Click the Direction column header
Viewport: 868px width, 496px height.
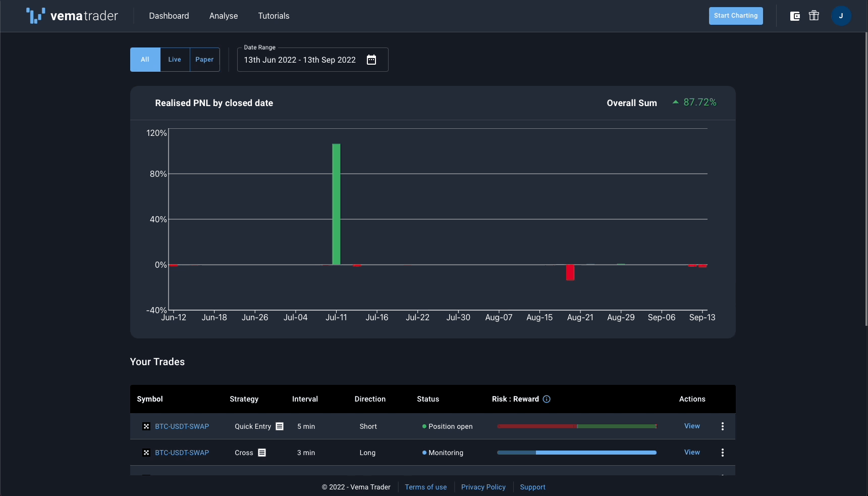tap(370, 399)
